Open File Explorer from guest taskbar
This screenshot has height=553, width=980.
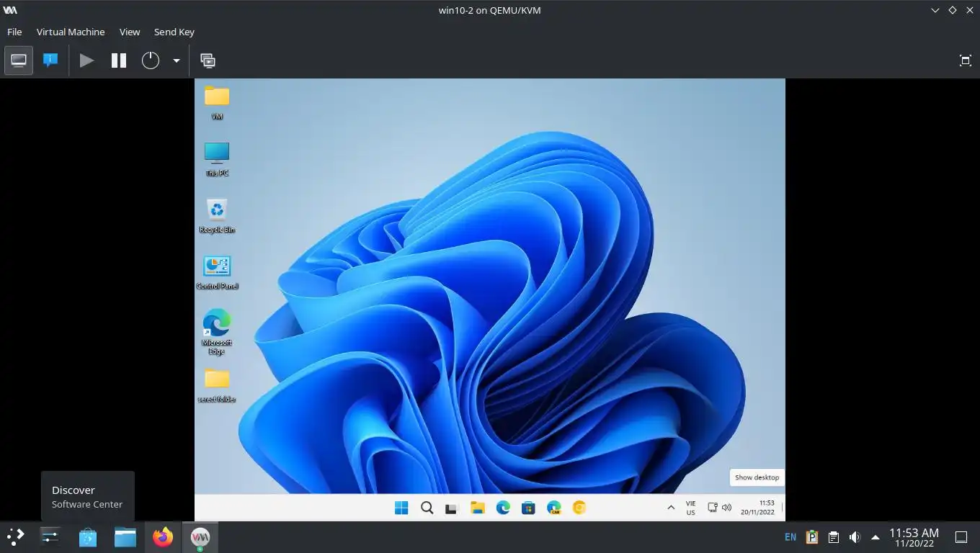[x=477, y=508]
